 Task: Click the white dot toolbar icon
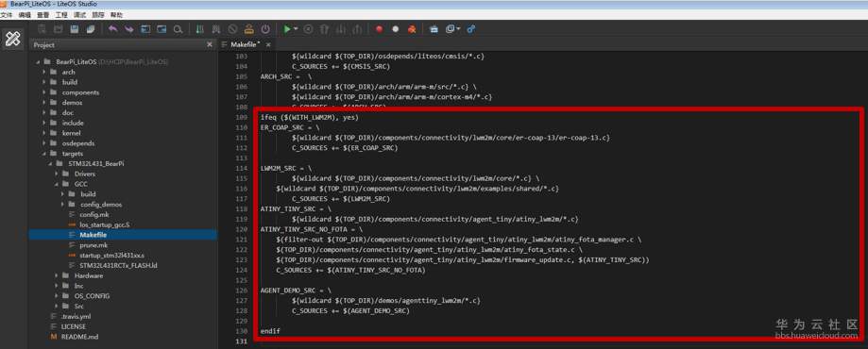395,28
